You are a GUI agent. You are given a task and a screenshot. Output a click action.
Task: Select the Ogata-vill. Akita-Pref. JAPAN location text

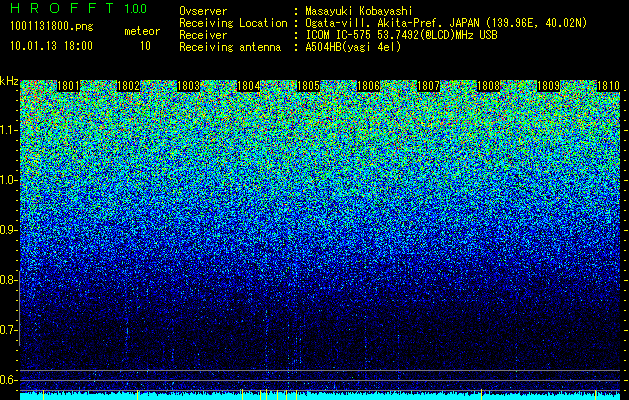(x=446, y=23)
